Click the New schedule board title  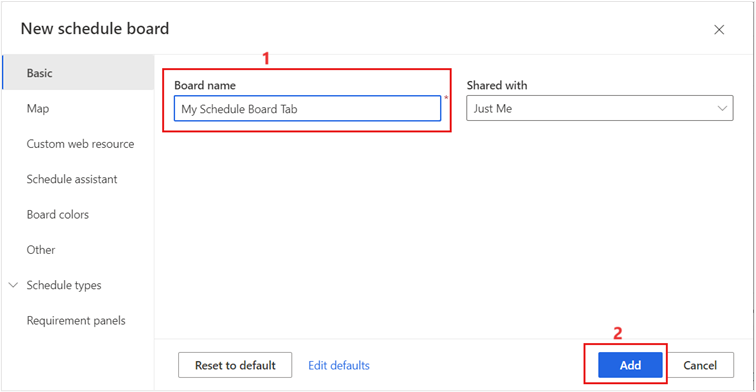(x=95, y=28)
